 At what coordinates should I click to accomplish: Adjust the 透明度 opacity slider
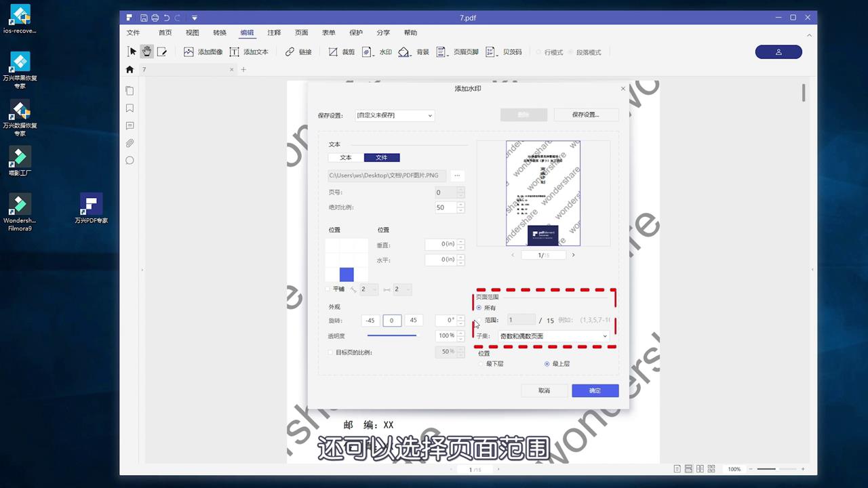point(393,335)
